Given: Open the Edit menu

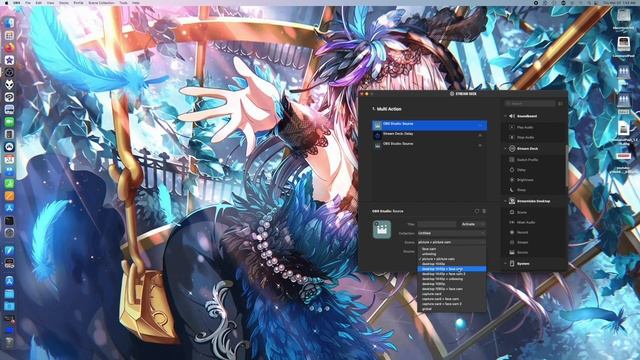Looking at the screenshot, I should pyautogui.click(x=38, y=2).
